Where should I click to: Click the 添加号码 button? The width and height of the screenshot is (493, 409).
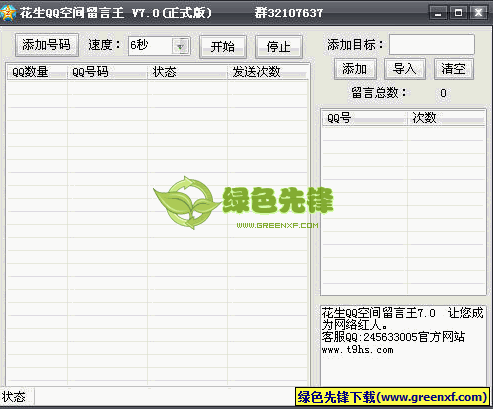(x=47, y=45)
